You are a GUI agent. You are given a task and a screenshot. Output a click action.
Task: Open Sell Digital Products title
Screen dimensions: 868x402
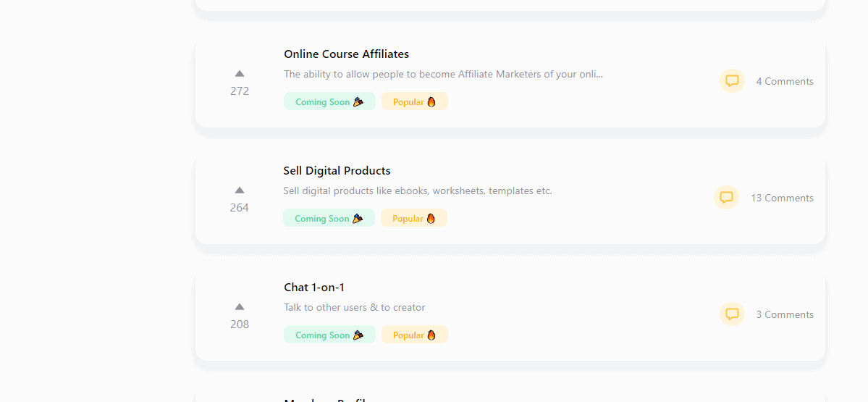(x=337, y=171)
